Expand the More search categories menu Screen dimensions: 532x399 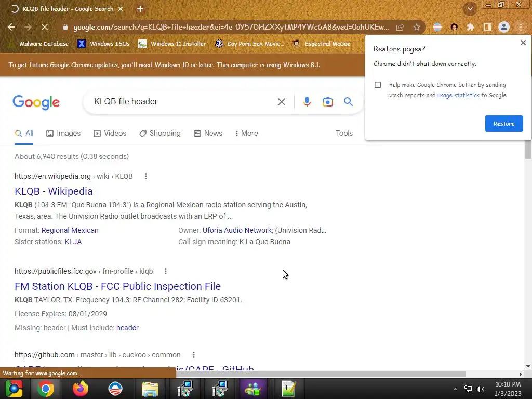247,134
